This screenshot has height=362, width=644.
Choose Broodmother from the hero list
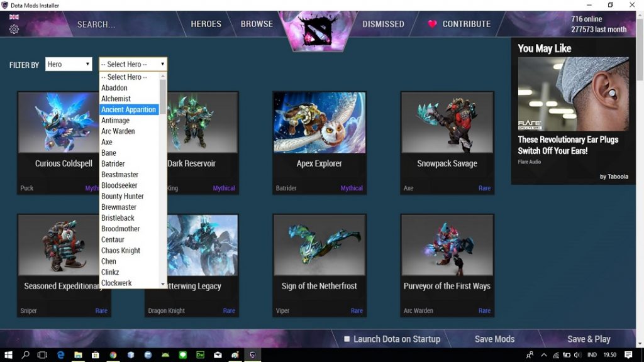click(129, 229)
